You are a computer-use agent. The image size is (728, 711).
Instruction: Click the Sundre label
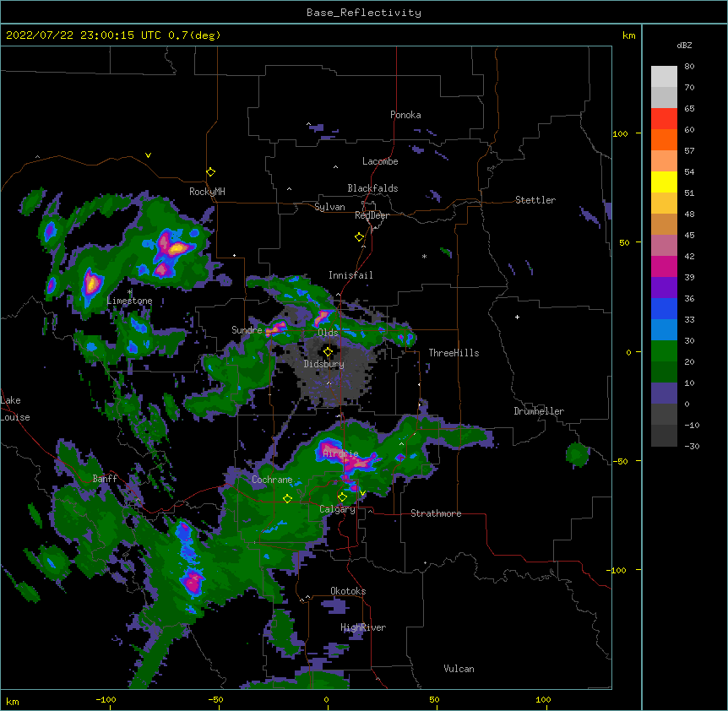point(247,330)
